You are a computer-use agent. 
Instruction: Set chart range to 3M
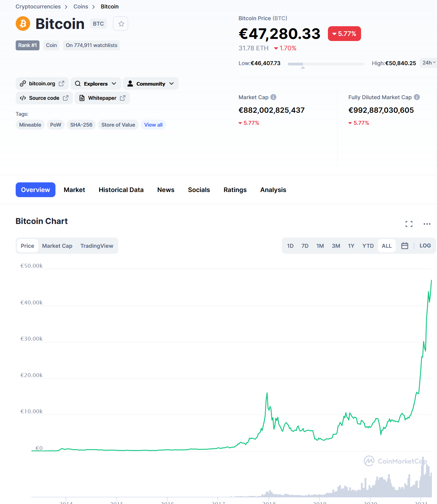point(336,246)
